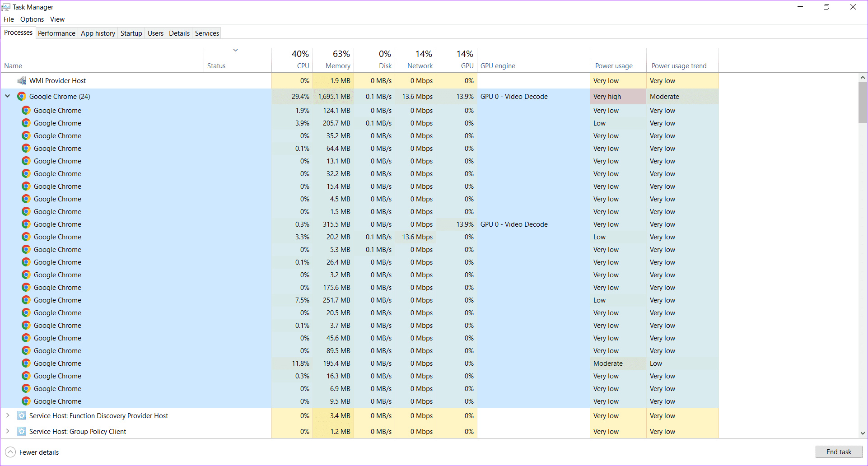This screenshot has height=466, width=868.
Task: Switch to the Details tab
Action: [x=179, y=33]
